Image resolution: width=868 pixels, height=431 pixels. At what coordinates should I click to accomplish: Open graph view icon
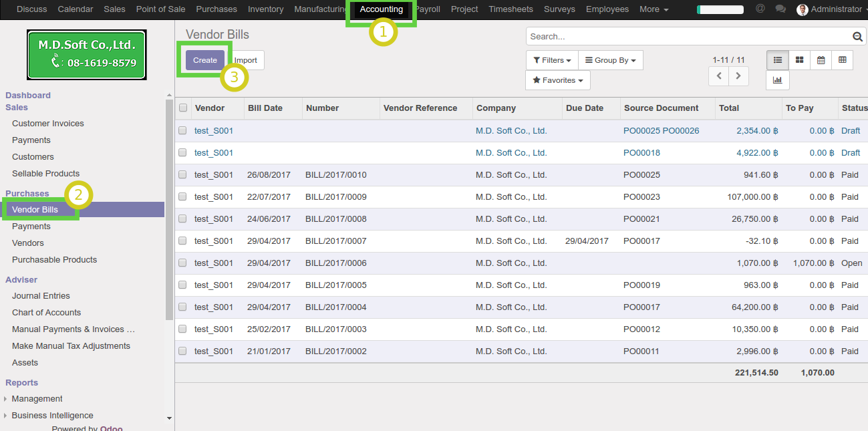click(778, 80)
